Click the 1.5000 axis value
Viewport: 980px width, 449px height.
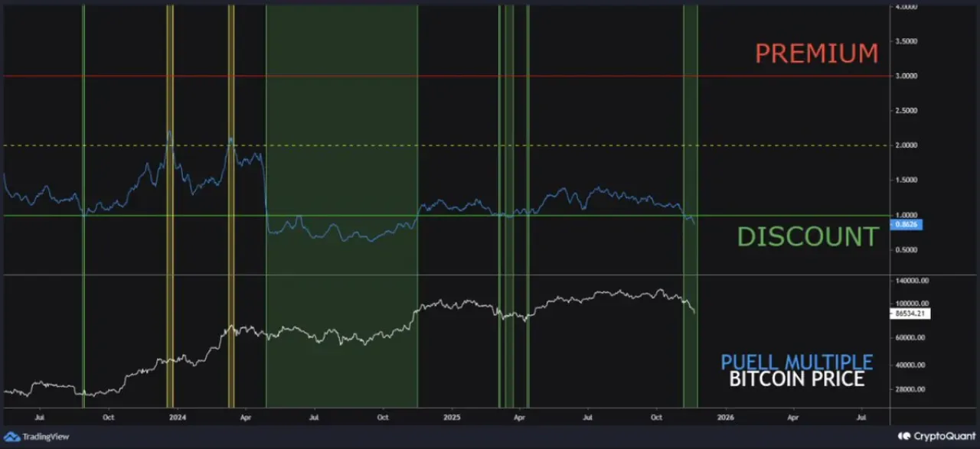coord(905,181)
